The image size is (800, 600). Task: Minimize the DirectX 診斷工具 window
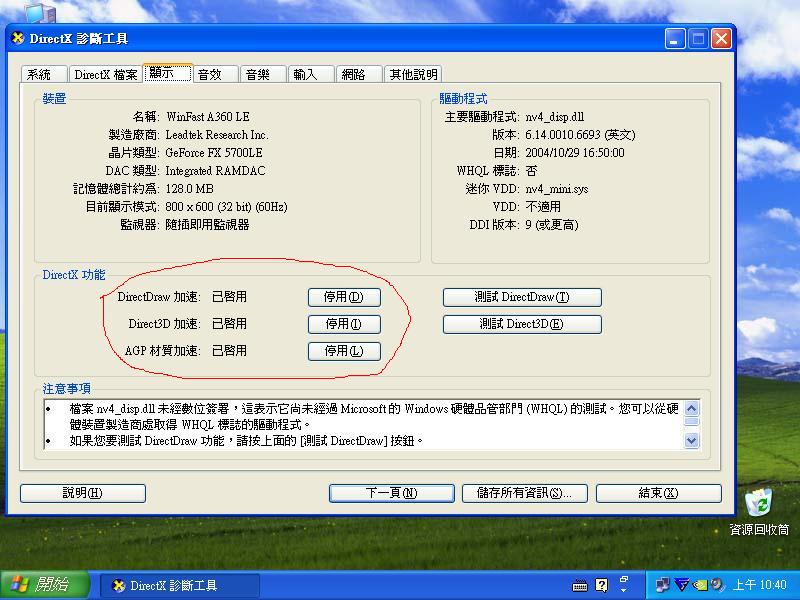click(x=674, y=39)
